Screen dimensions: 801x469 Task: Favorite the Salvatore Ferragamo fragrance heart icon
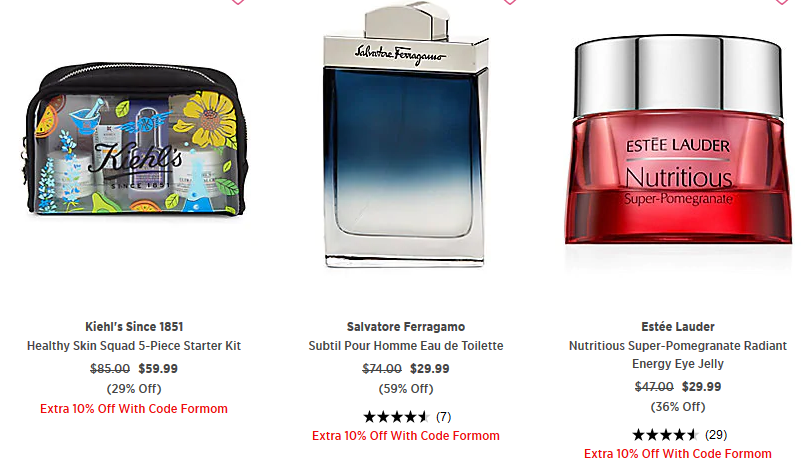pyautogui.click(x=509, y=2)
